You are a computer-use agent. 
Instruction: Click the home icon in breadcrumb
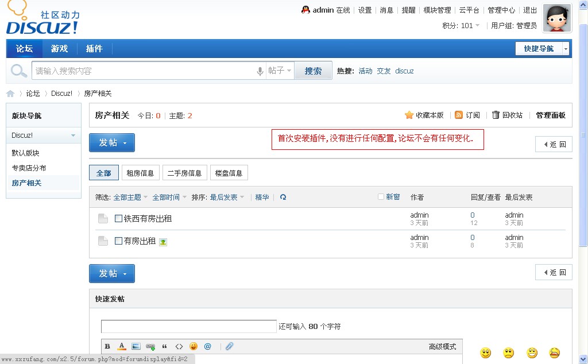point(10,94)
